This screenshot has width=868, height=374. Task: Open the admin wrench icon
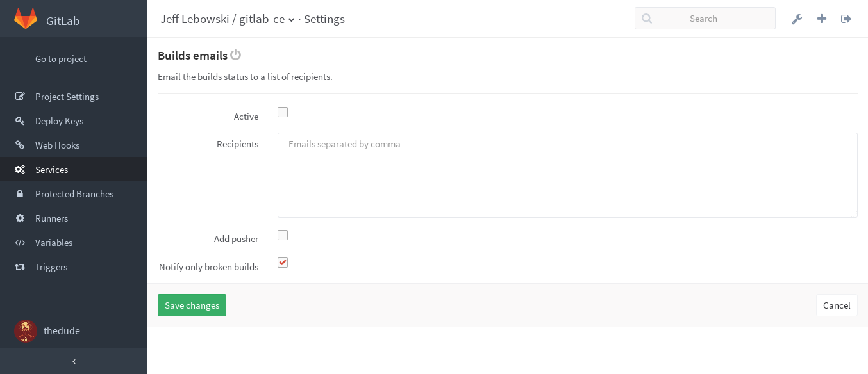[x=796, y=19]
